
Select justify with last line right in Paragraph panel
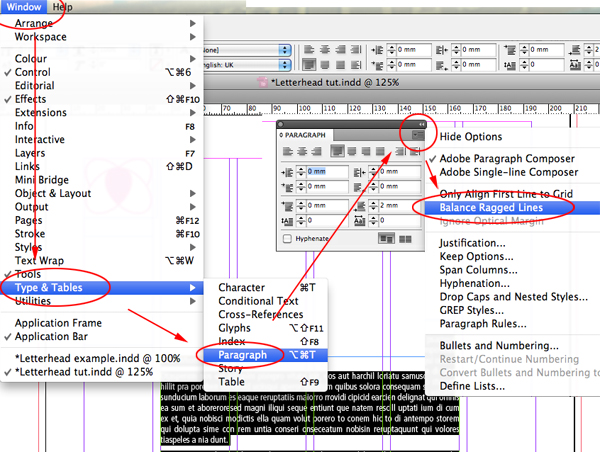366,152
